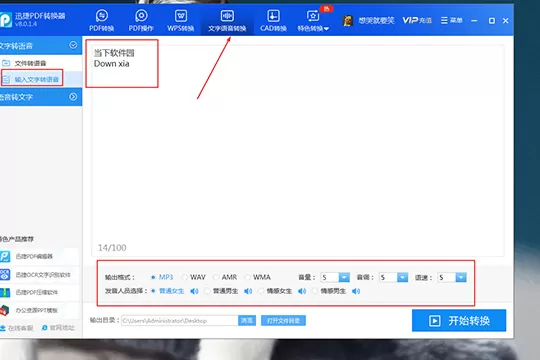The image size is (540, 360).
Task: Open the PDF转换 tab
Action: click(102, 21)
